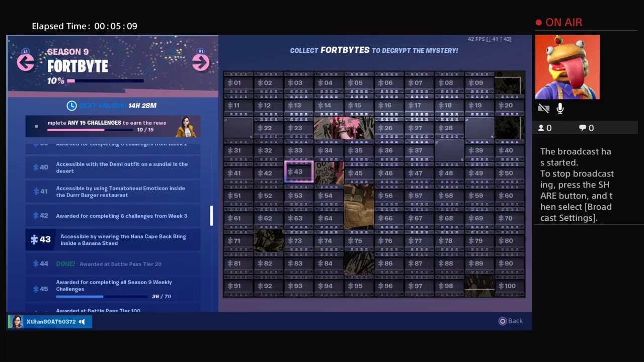Screen dimensions: 644x362
Task: Select Fortbyte tile #50
Action: (510, 173)
